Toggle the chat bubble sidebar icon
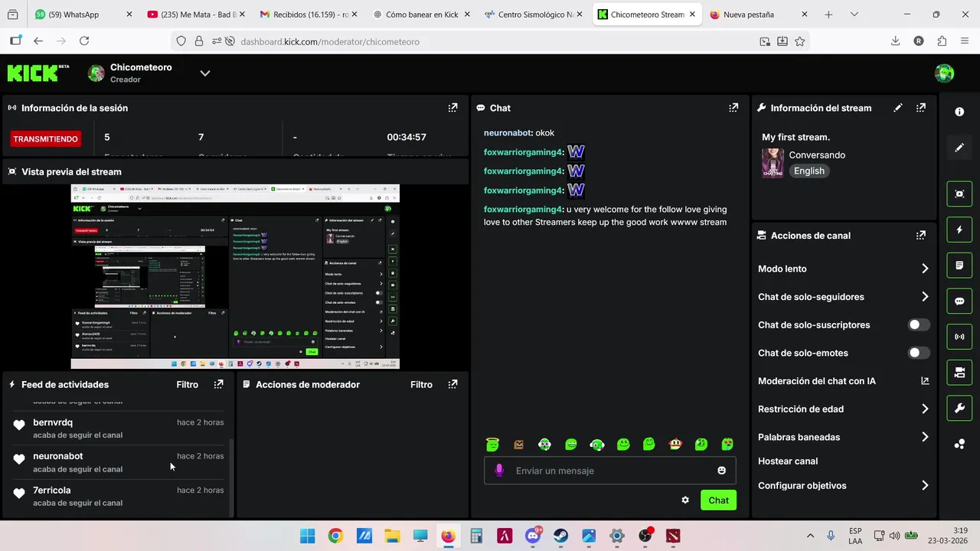The height and width of the screenshot is (551, 980). (959, 301)
